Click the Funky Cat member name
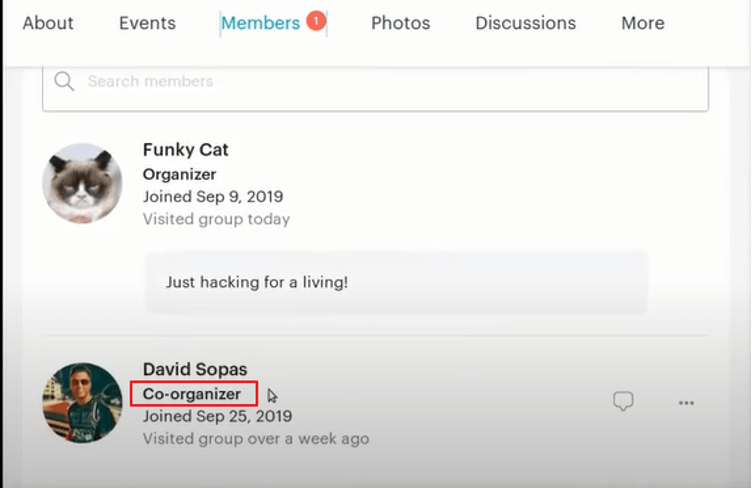Image resolution: width=752 pixels, height=488 pixels. [x=186, y=150]
